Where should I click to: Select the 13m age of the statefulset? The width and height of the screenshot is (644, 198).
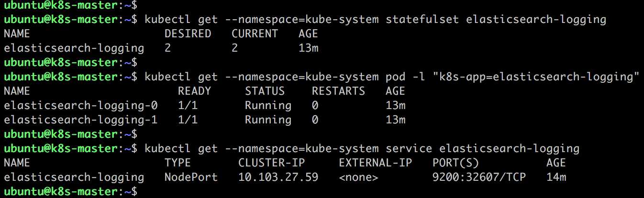[x=309, y=48]
